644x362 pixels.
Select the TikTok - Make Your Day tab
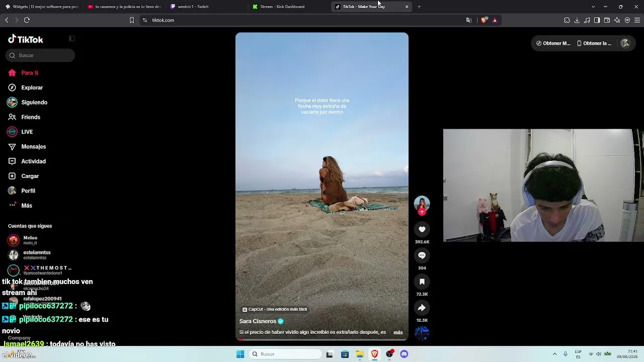(x=371, y=7)
